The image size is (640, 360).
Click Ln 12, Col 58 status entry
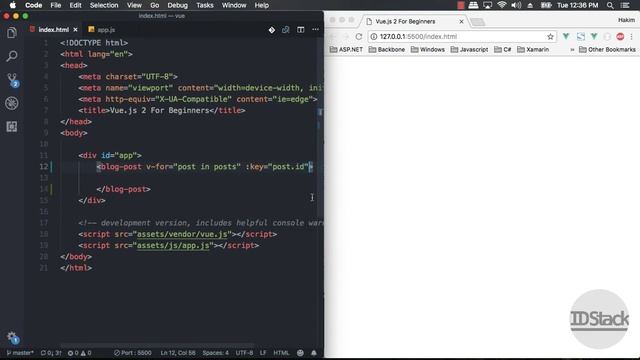pyautogui.click(x=178, y=353)
